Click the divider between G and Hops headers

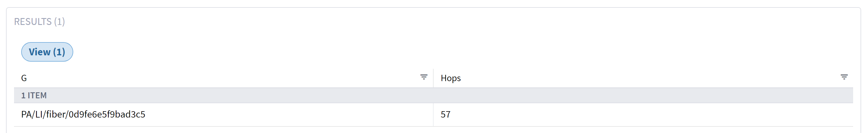433,78
